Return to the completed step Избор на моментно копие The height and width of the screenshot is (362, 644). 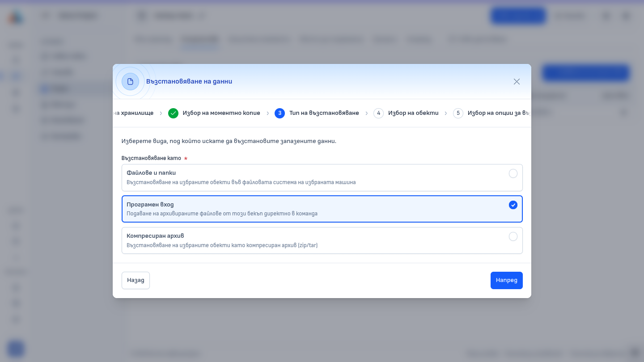tap(214, 113)
